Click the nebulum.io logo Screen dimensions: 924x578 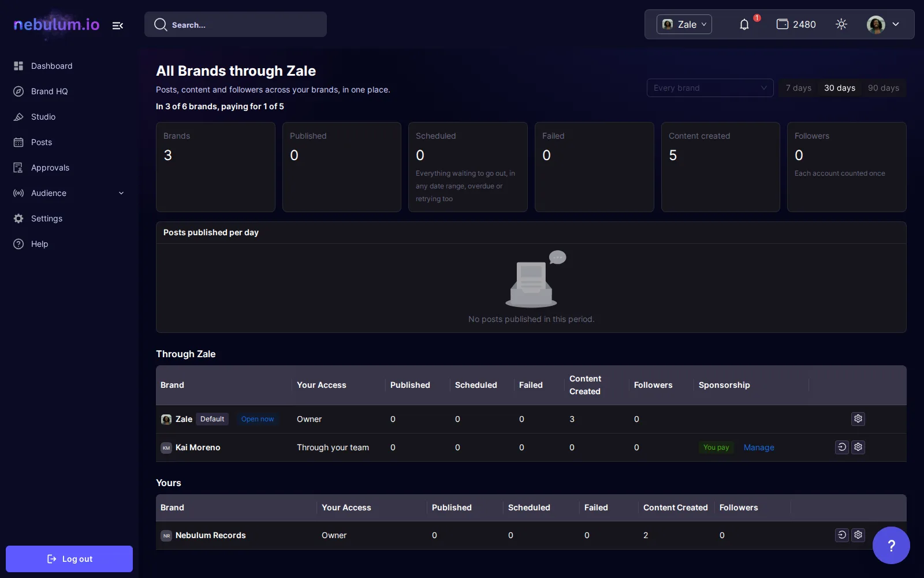coord(57,24)
